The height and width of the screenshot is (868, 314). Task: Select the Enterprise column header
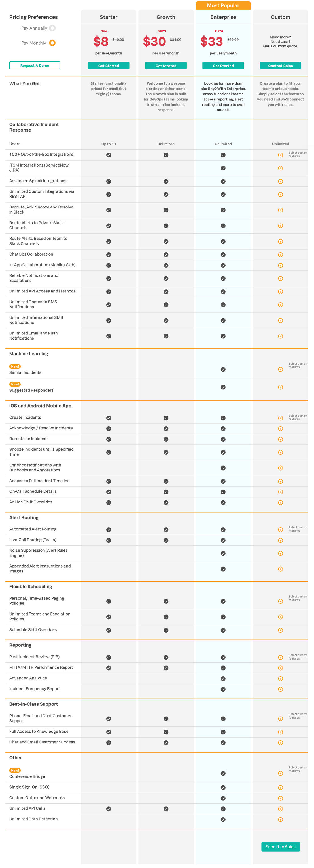223,17
